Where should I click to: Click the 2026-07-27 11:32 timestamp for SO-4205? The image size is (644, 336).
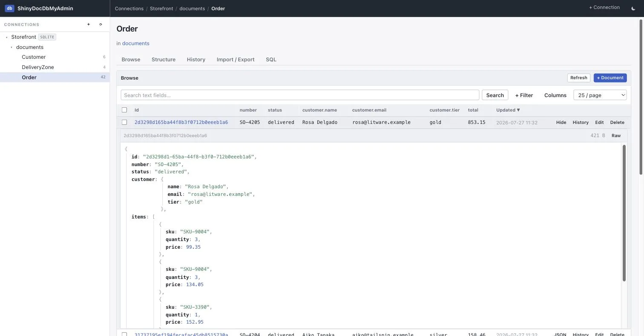coord(517,123)
